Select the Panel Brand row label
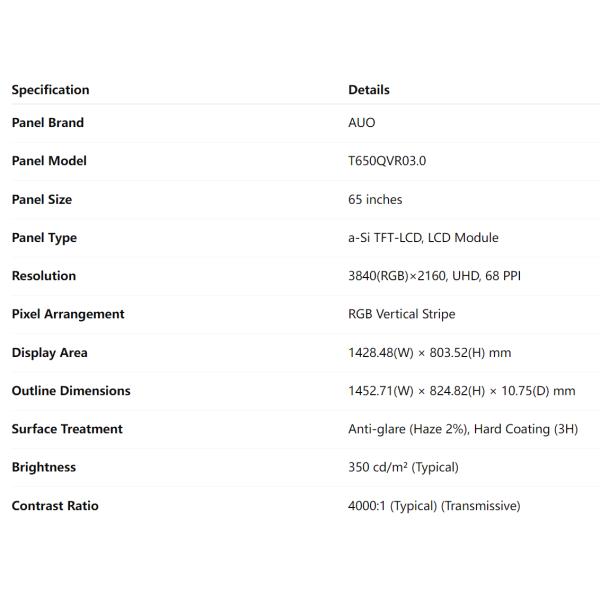 (48, 123)
